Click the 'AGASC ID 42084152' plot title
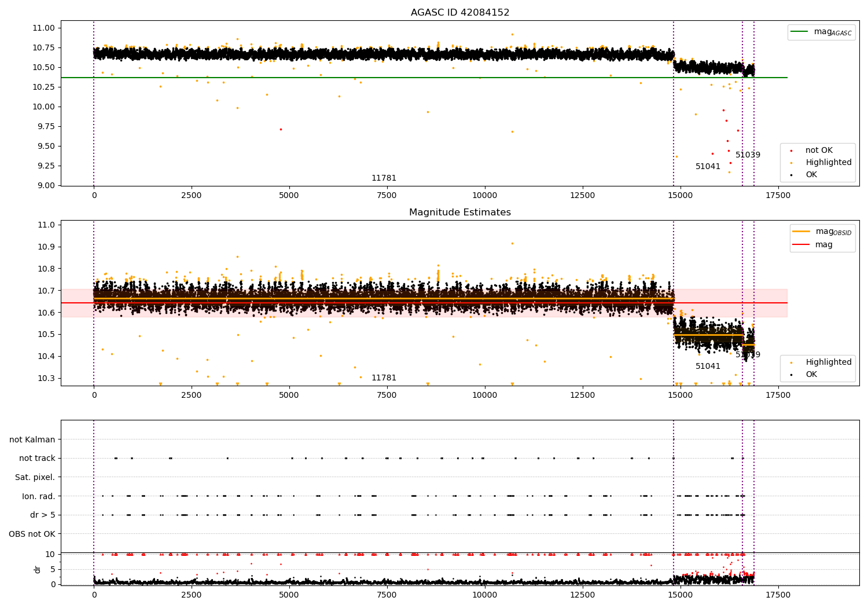 pyautogui.click(x=460, y=13)
